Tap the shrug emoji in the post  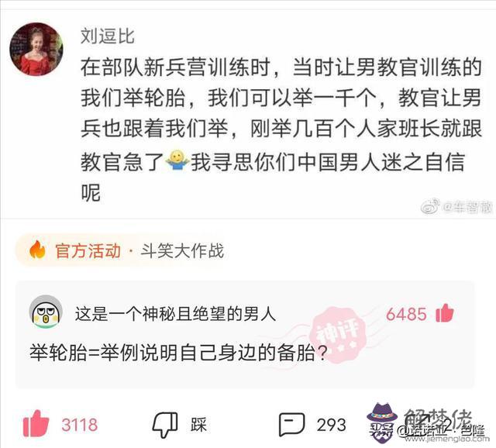click(177, 161)
